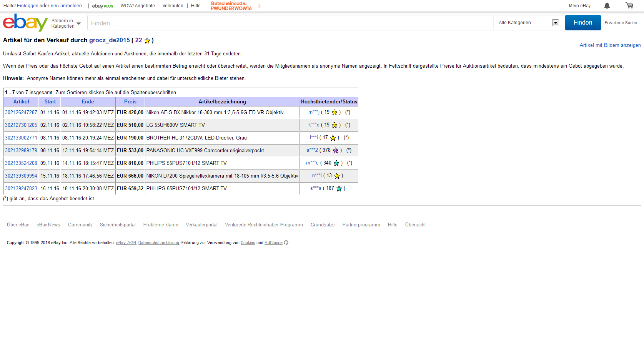The image size is (644, 349).
Task: Click the eBay logo
Action: pyautogui.click(x=25, y=23)
